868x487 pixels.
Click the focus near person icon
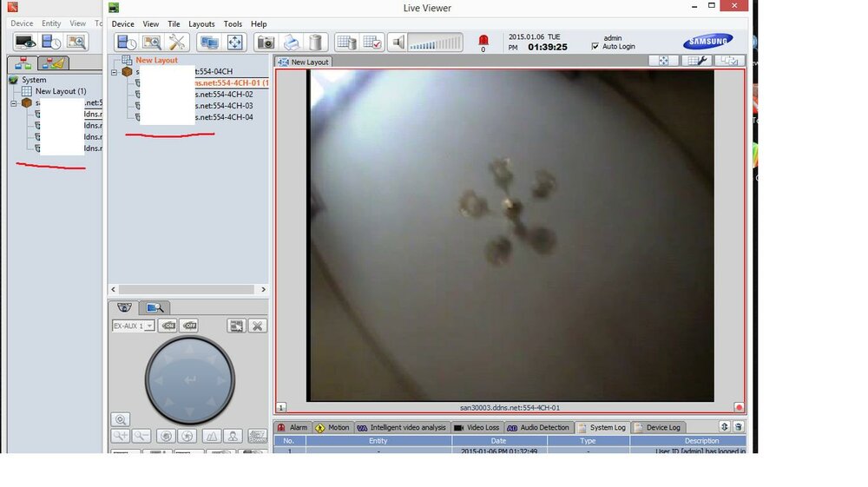(233, 436)
